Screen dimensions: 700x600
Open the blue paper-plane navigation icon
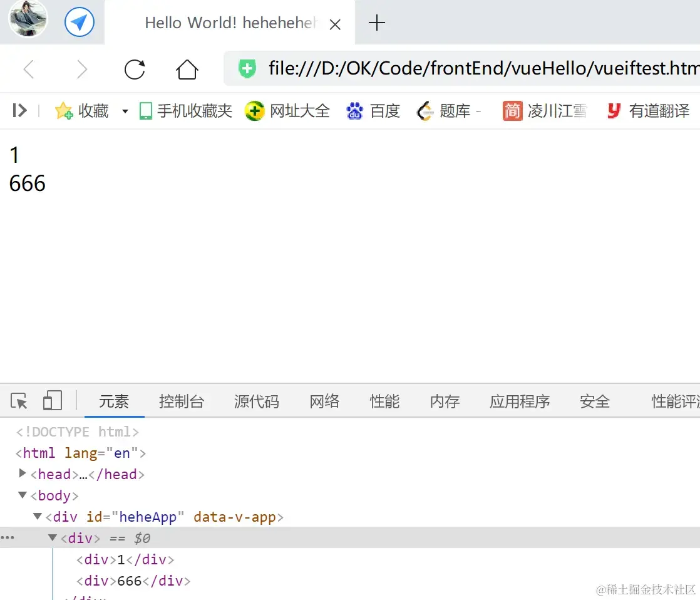click(x=80, y=22)
